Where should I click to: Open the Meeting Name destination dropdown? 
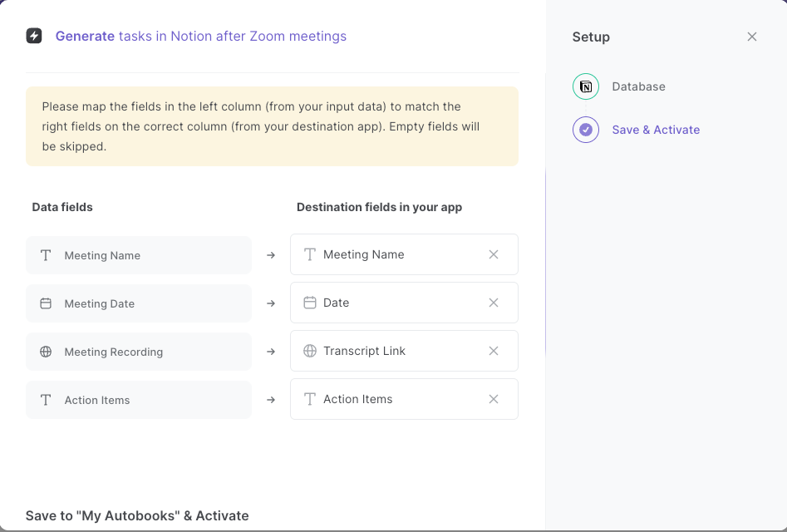(404, 254)
